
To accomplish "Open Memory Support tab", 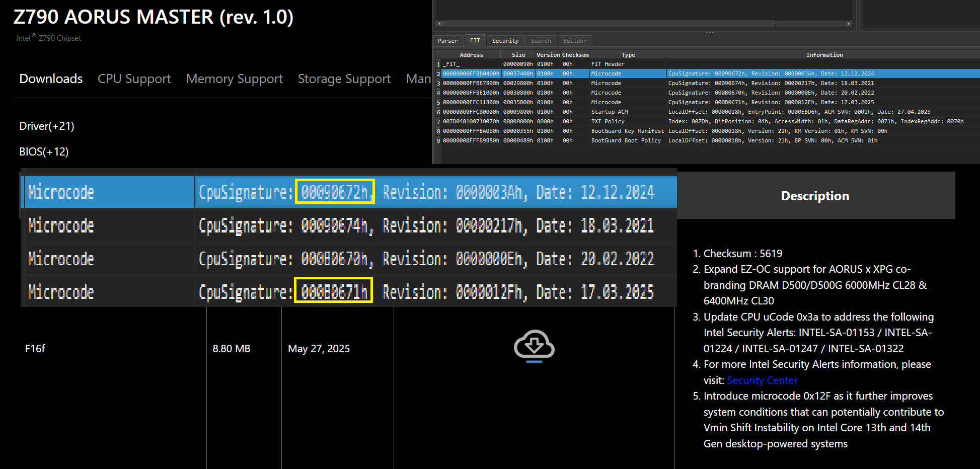I will tap(235, 79).
